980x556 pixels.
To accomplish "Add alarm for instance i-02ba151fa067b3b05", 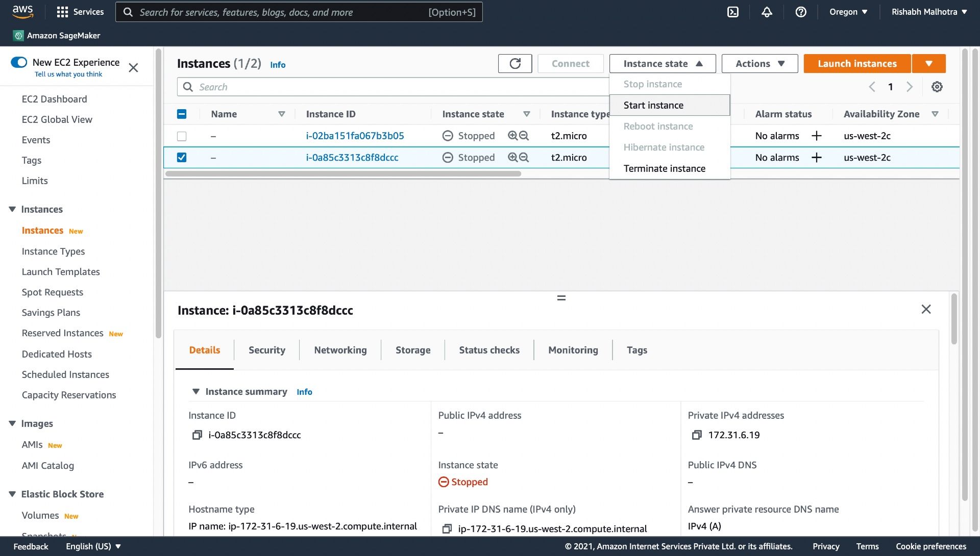I will (817, 136).
